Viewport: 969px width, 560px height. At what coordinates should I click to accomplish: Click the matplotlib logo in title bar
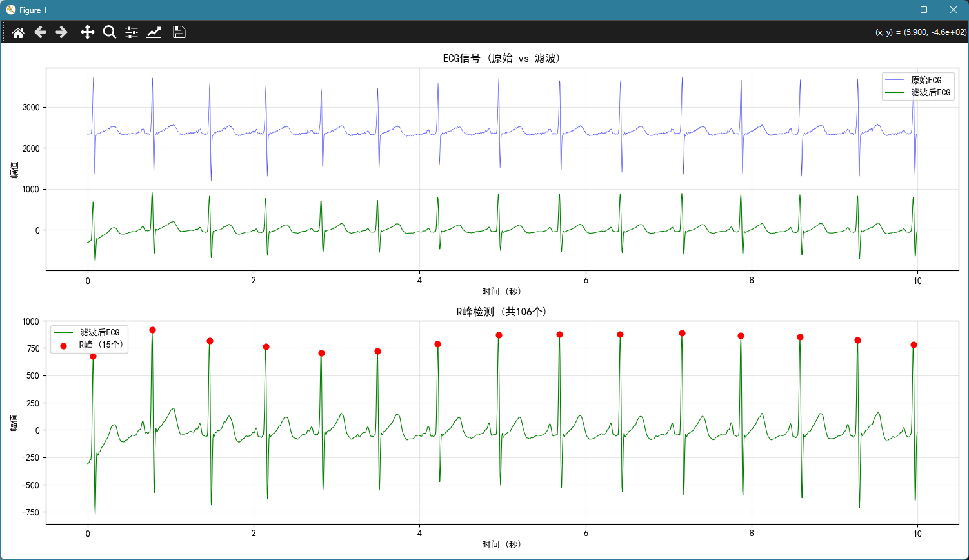click(x=11, y=10)
